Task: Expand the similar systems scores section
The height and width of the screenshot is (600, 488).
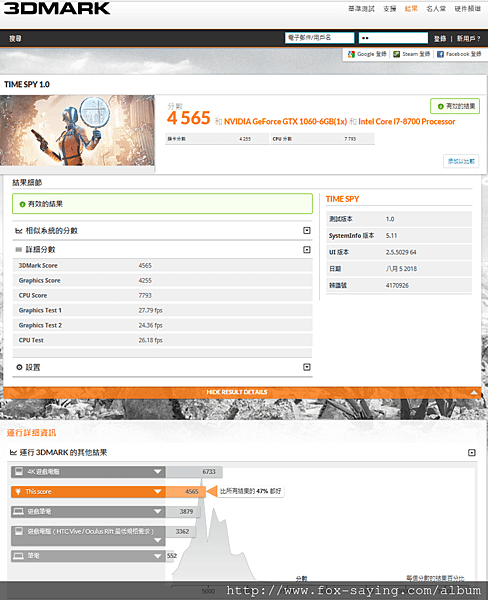Action: pos(307,230)
